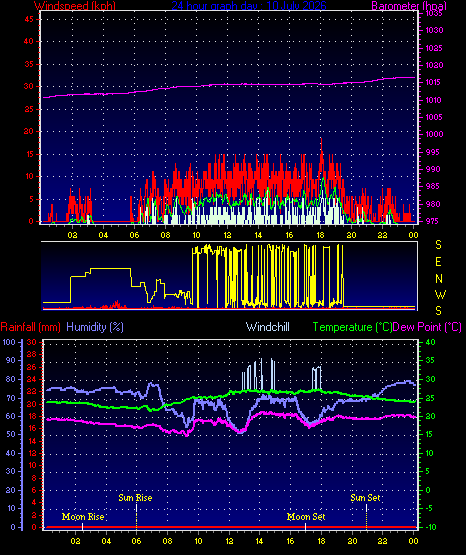Click the 'Windspeed (kph)' axis title

point(75,5)
